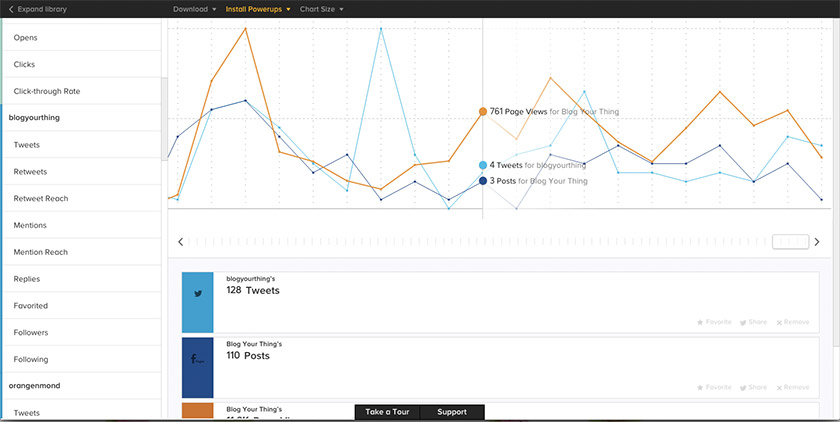
Task: Click the Twitter icon tile on Tweets card
Action: pyautogui.click(x=198, y=303)
